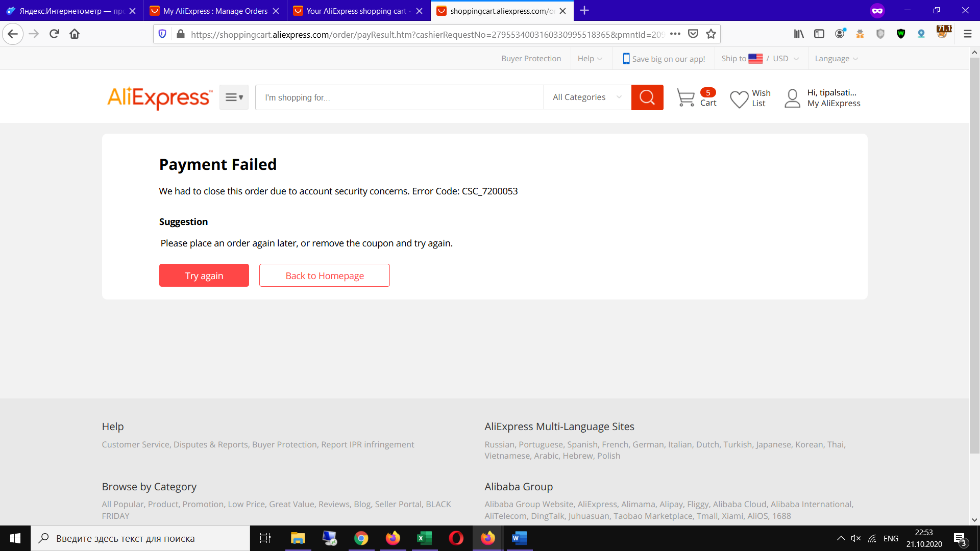
Task: Open the Disputes & Reports footer link
Action: point(211,444)
